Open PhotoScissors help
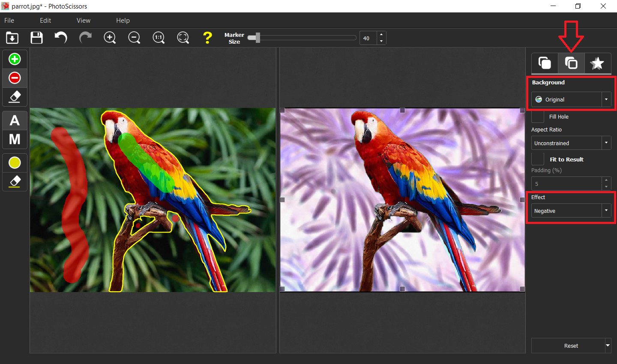 207,38
